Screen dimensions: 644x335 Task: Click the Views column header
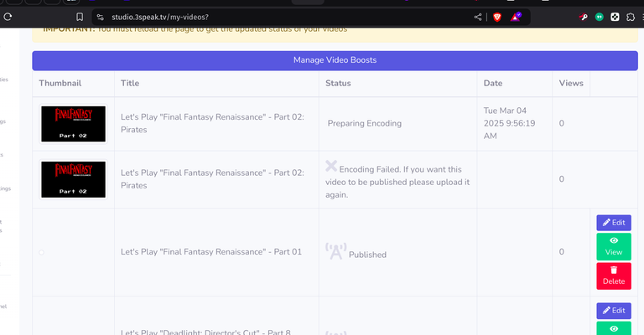point(571,83)
